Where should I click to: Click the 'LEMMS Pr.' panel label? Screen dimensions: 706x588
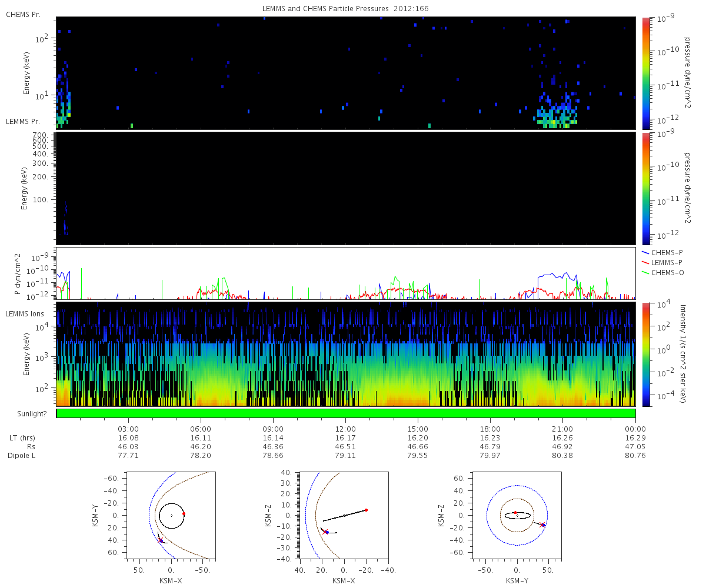coord(24,122)
